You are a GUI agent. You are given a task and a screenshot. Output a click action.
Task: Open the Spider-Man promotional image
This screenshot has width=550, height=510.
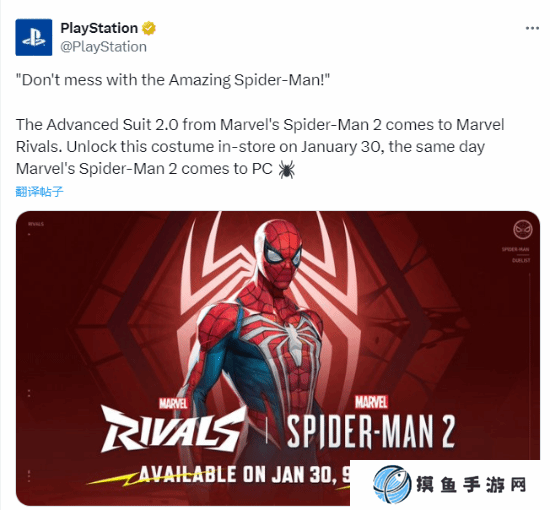(x=277, y=358)
